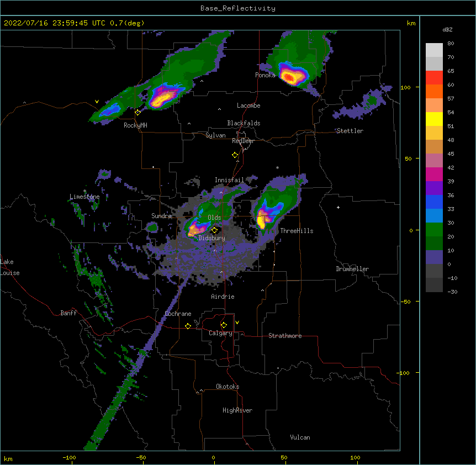
Task: Click the asterisk marker north of ThreeHills storm
Action: pyautogui.click(x=277, y=168)
